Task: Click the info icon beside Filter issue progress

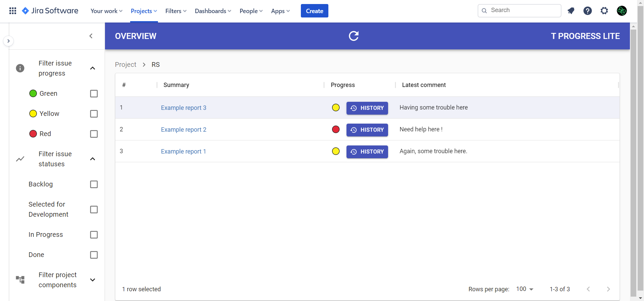Action: [x=20, y=68]
